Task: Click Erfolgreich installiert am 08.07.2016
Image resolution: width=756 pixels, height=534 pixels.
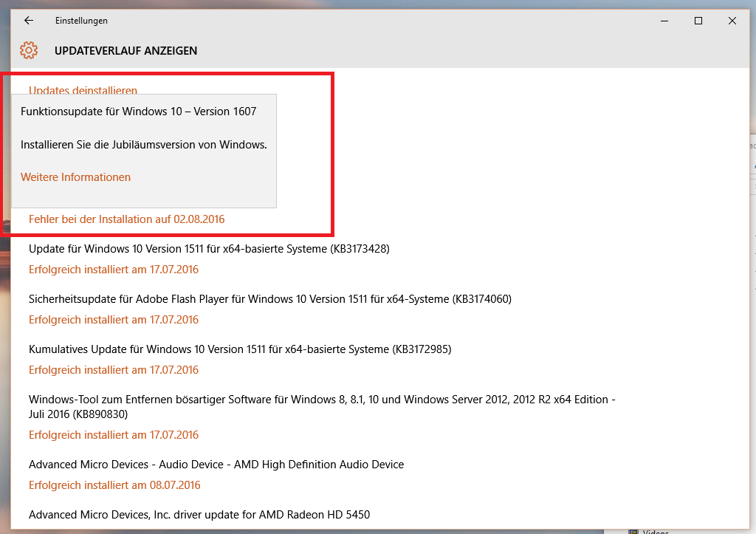Action: 114,485
